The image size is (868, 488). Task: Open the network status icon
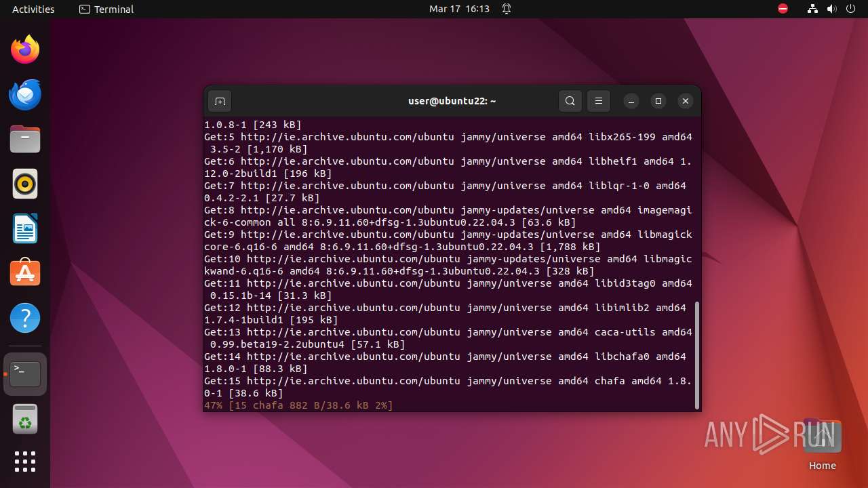[x=812, y=9]
